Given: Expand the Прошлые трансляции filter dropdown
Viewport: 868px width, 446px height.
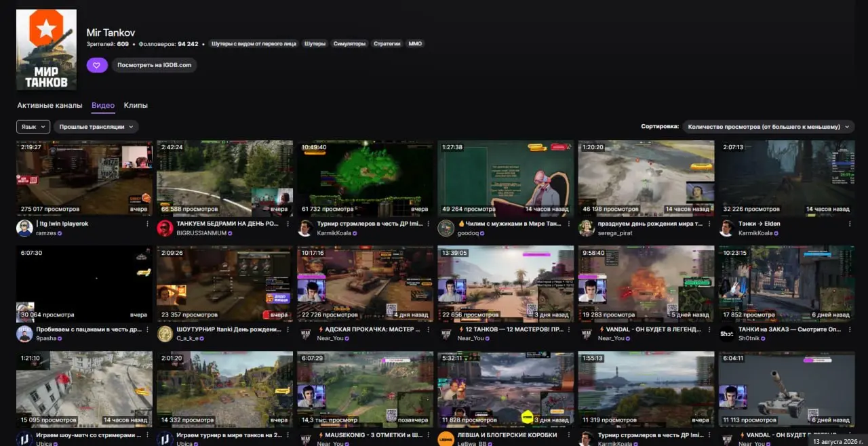Looking at the screenshot, I should click(96, 127).
